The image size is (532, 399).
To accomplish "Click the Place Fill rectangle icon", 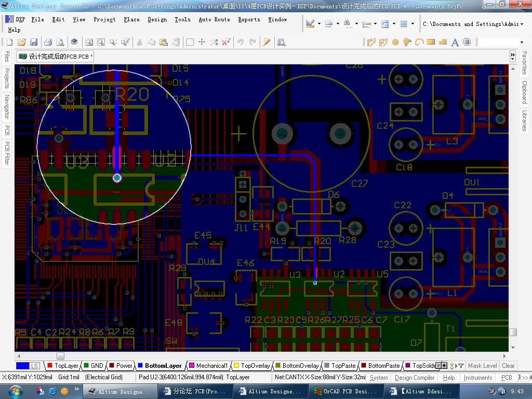I will coord(431,42).
